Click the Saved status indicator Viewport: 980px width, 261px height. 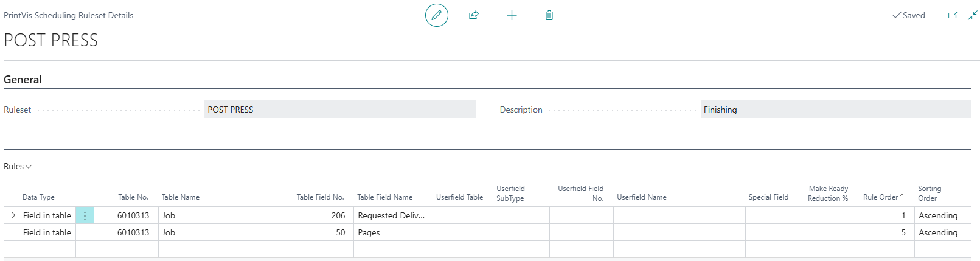click(x=909, y=15)
